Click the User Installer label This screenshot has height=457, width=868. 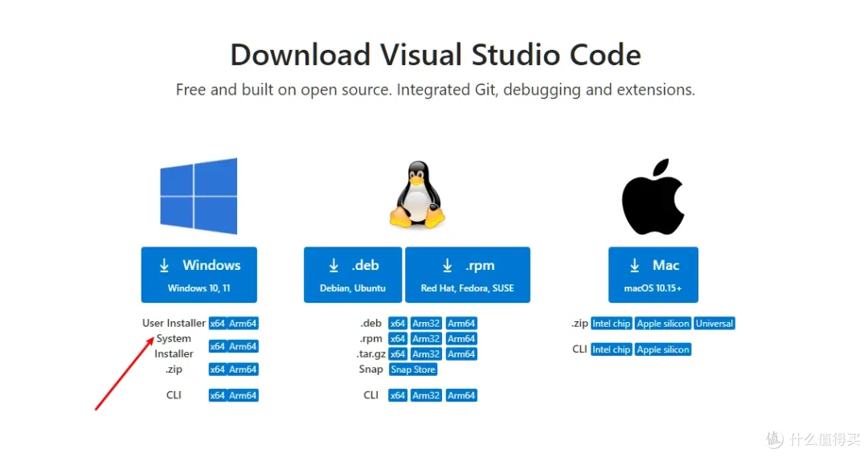pyautogui.click(x=174, y=323)
